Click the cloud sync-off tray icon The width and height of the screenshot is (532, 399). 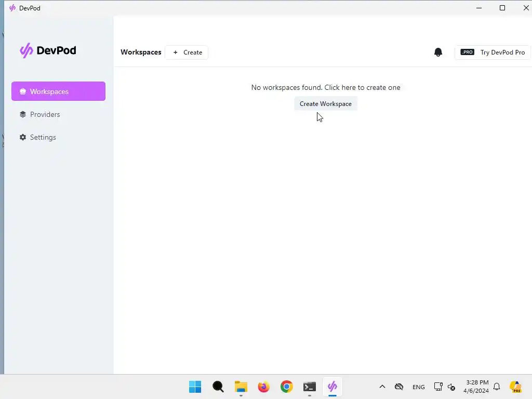pyautogui.click(x=399, y=387)
